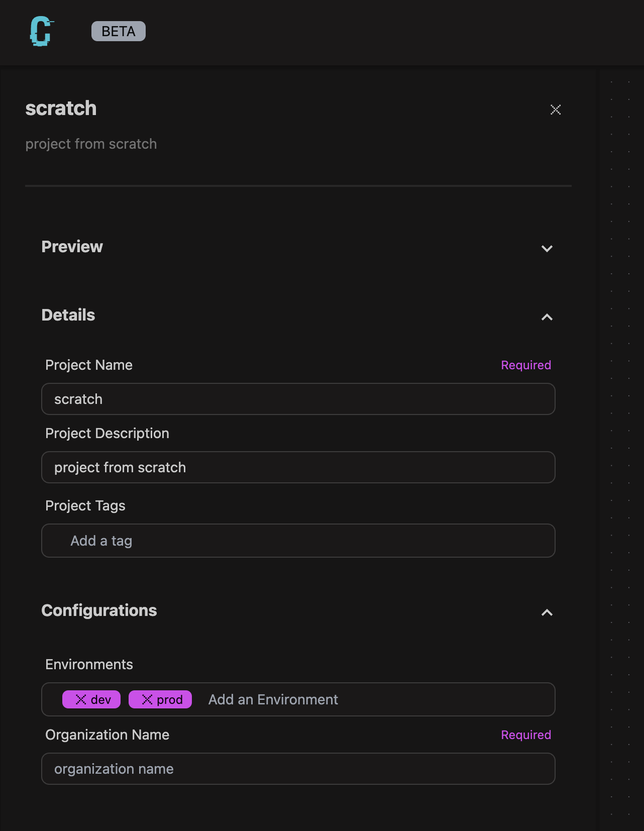Click the Preview section heading
The width and height of the screenshot is (644, 831).
[72, 247]
